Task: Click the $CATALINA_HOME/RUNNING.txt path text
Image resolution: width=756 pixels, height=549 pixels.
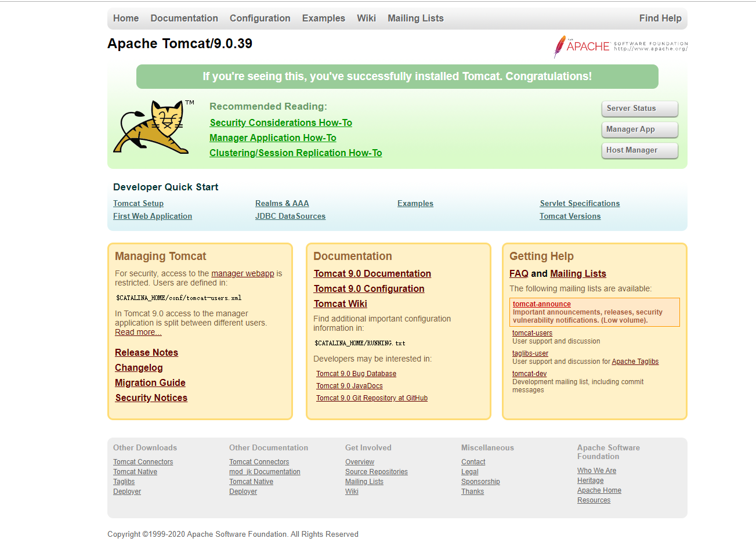Action: pos(360,343)
